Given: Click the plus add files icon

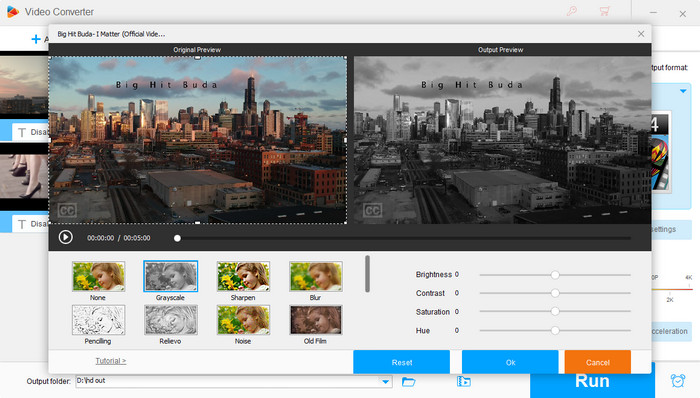Looking at the screenshot, I should point(36,39).
